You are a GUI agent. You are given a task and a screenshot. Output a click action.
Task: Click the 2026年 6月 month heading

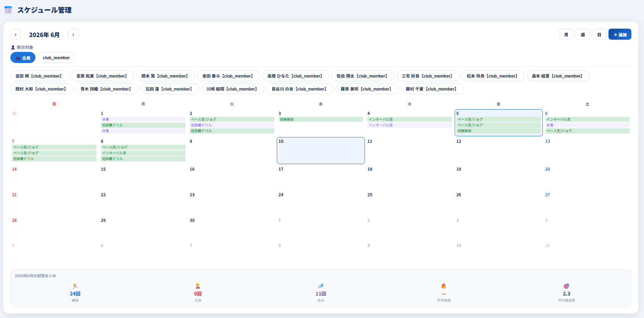(44, 35)
